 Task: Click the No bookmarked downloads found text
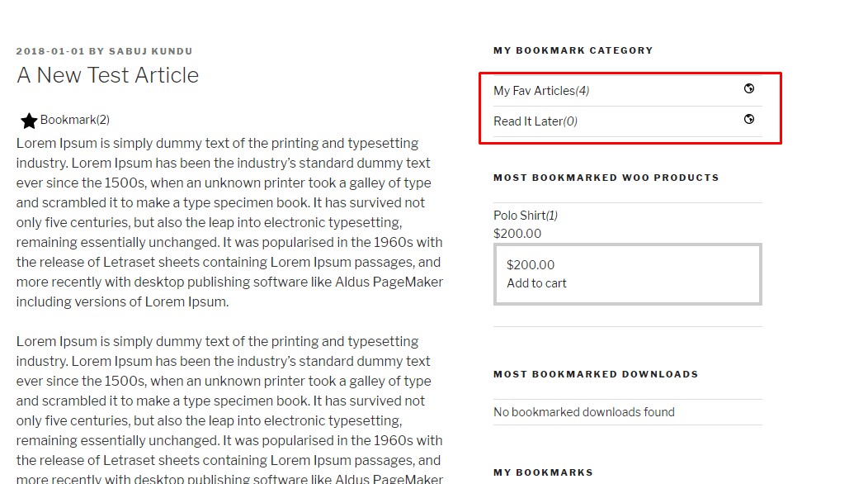pyautogui.click(x=583, y=412)
